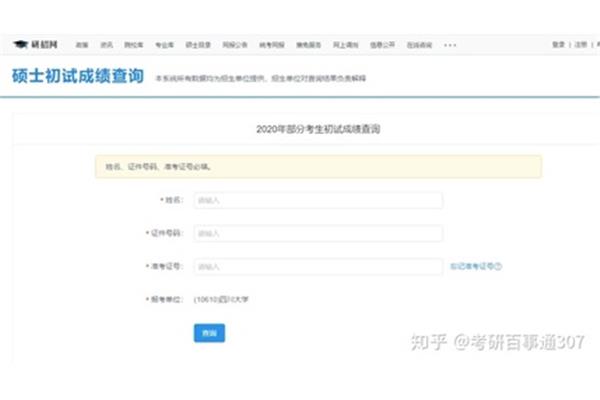Go to 院校库 in navigation bar
Image resolution: width=600 pixels, height=400 pixels.
134,45
